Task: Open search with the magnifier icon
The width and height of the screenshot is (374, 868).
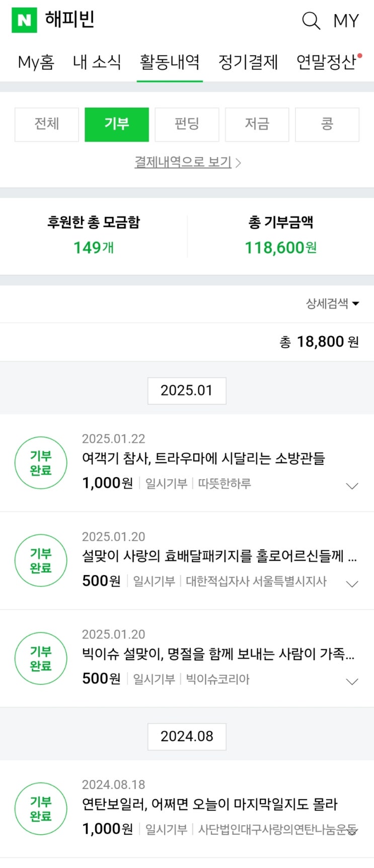Action: pos(311,21)
